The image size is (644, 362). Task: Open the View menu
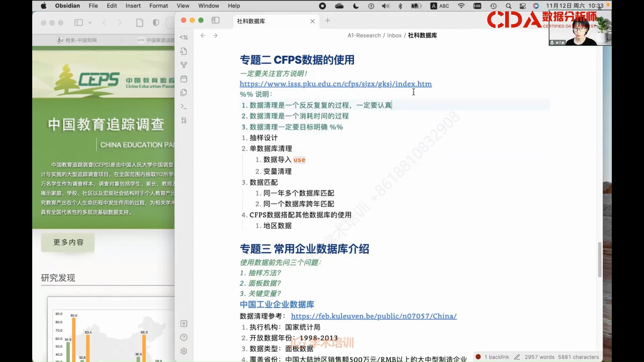pyautogui.click(x=183, y=6)
